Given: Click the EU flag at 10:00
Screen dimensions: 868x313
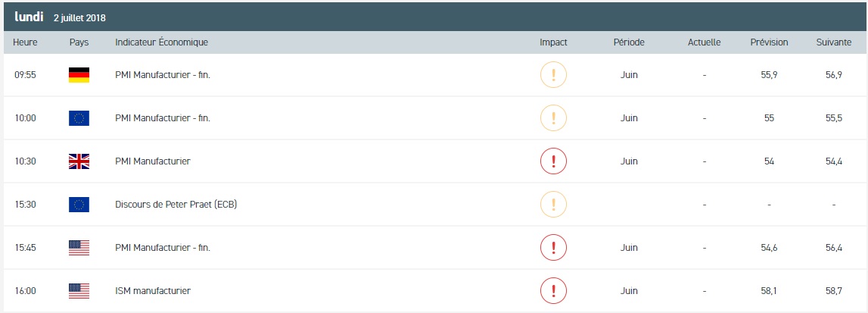Looking at the screenshot, I should 79,118.
